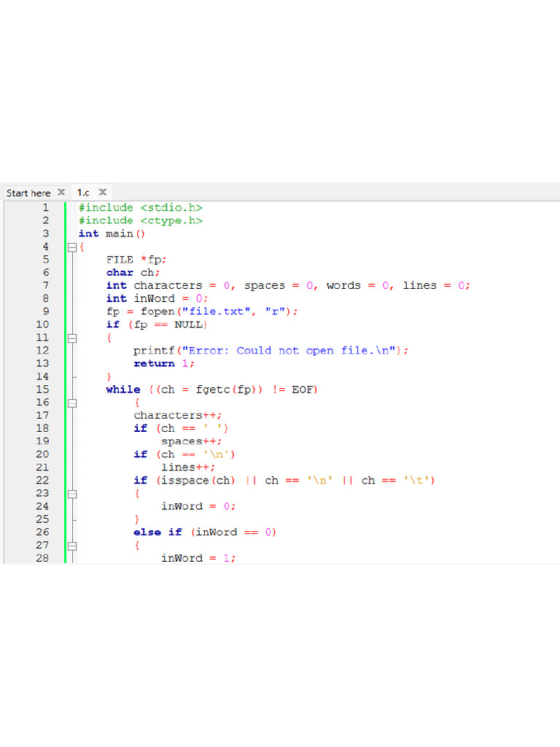Close the Start here tab

[x=61, y=192]
